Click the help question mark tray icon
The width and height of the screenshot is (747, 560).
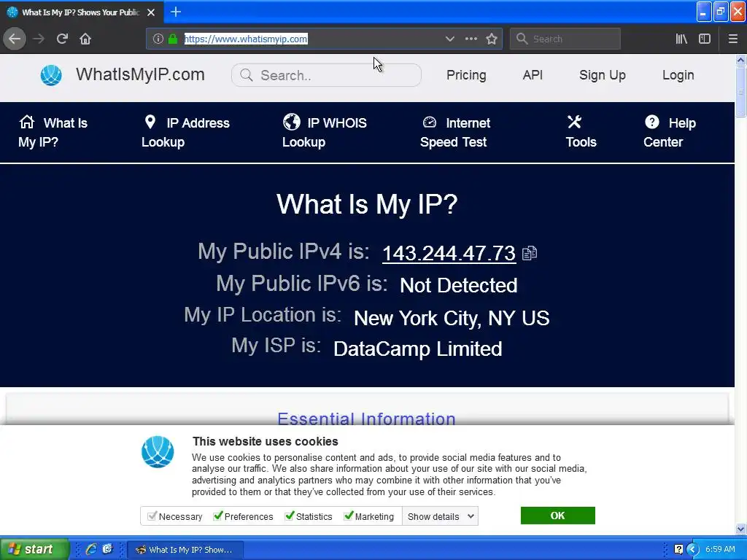679,549
